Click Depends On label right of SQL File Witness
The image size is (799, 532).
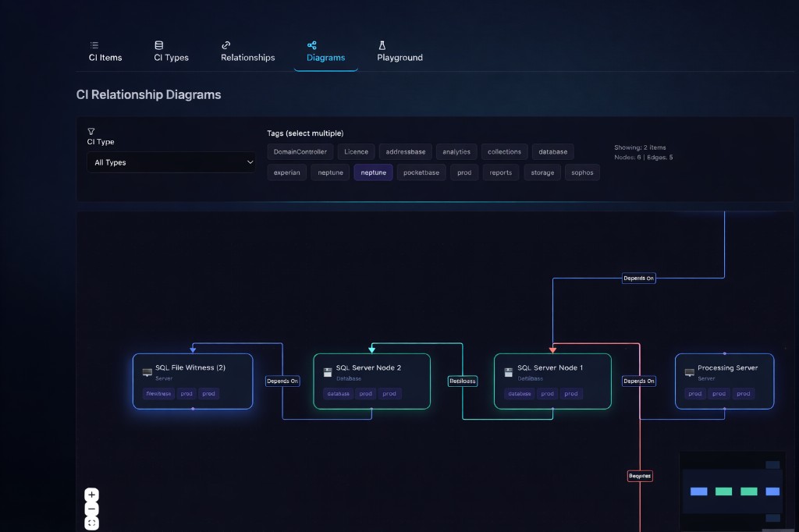(x=282, y=381)
